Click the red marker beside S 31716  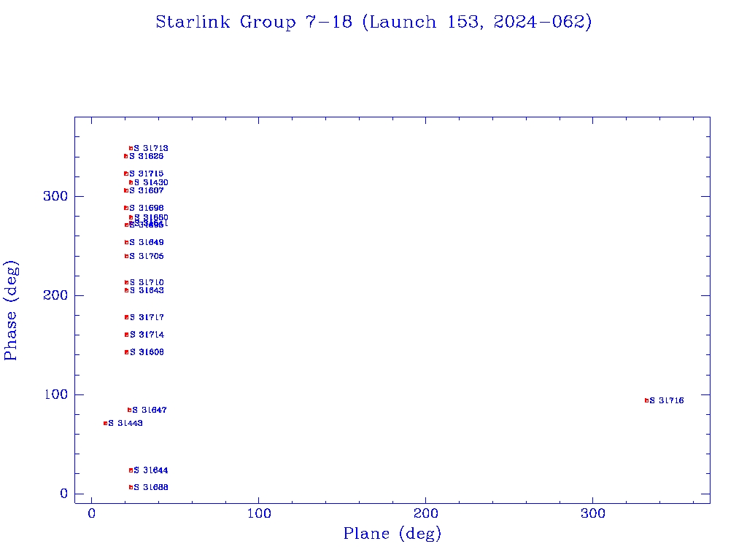coord(646,400)
